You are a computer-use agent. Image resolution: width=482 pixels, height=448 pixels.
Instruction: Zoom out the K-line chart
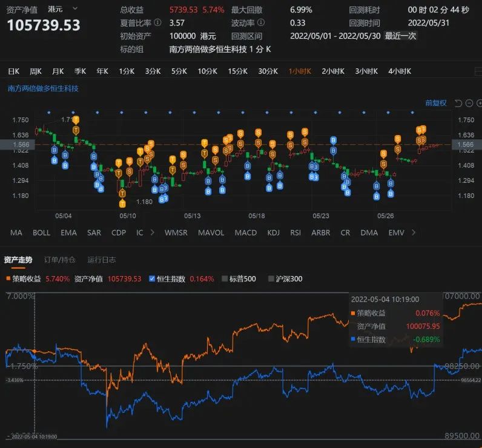(469, 104)
